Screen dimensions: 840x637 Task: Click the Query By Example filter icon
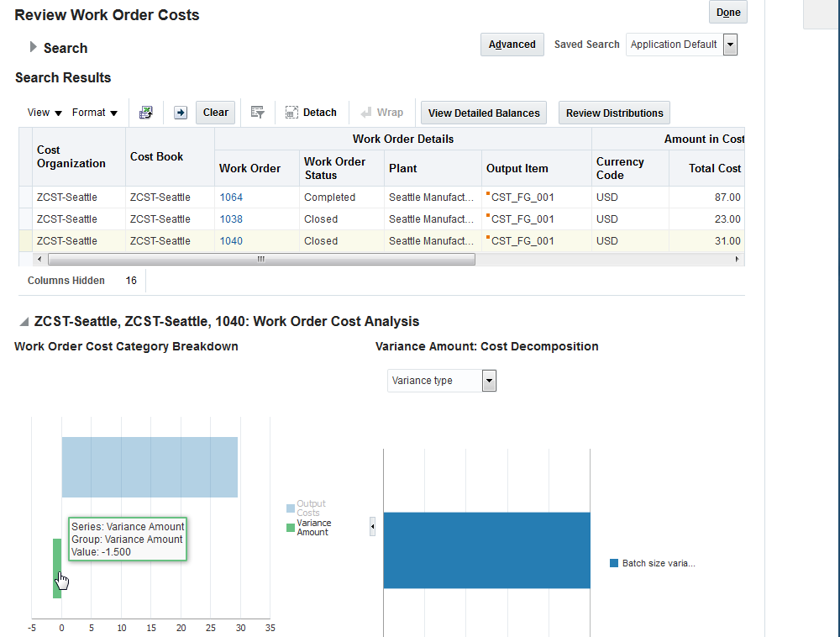click(258, 113)
